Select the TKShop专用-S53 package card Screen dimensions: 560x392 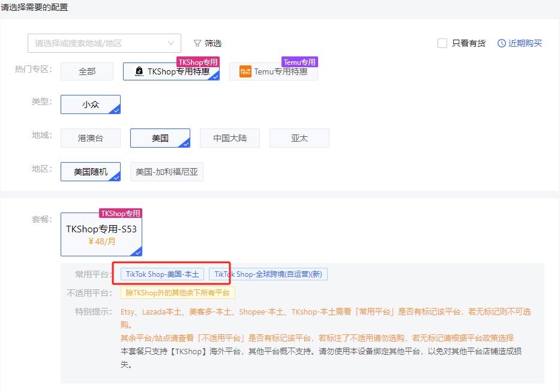(x=101, y=234)
